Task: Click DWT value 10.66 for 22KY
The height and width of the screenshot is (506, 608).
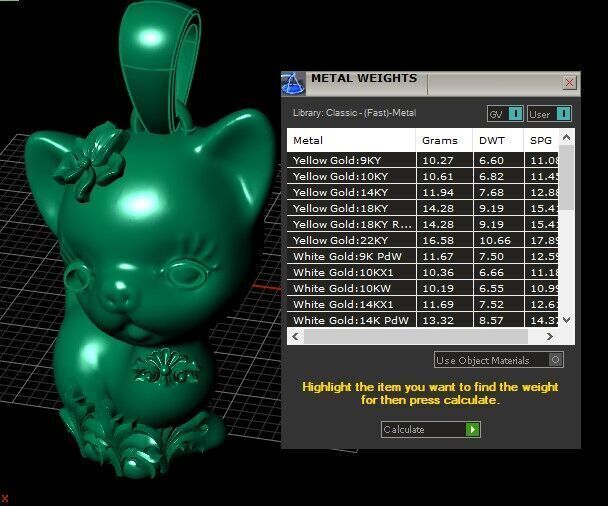Action: point(495,240)
